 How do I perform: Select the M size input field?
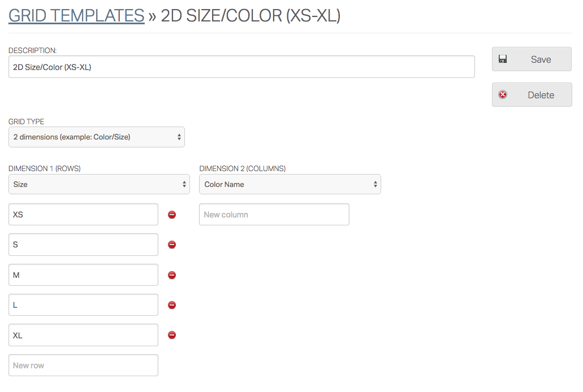click(x=83, y=275)
